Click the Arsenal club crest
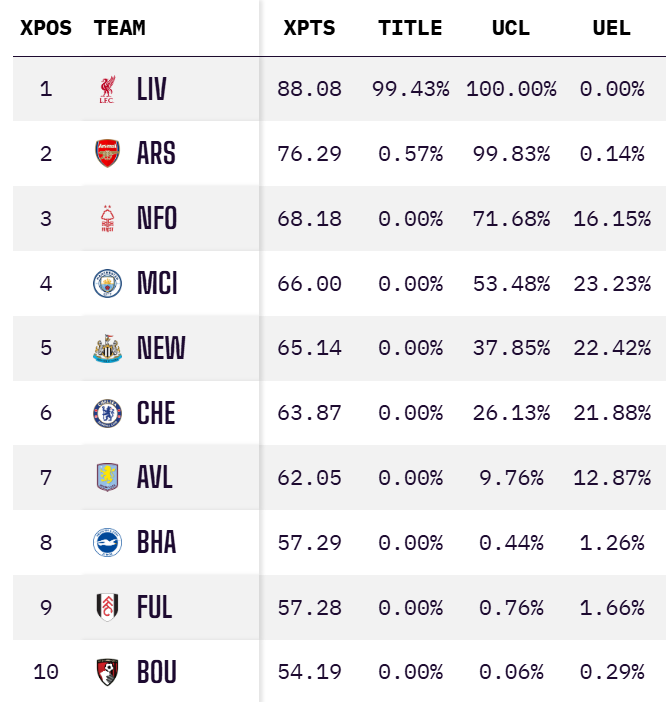This screenshot has height=702, width=666. [x=106, y=153]
